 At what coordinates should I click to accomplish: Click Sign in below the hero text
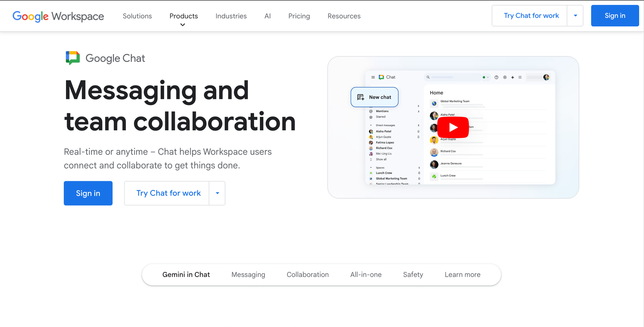click(88, 193)
